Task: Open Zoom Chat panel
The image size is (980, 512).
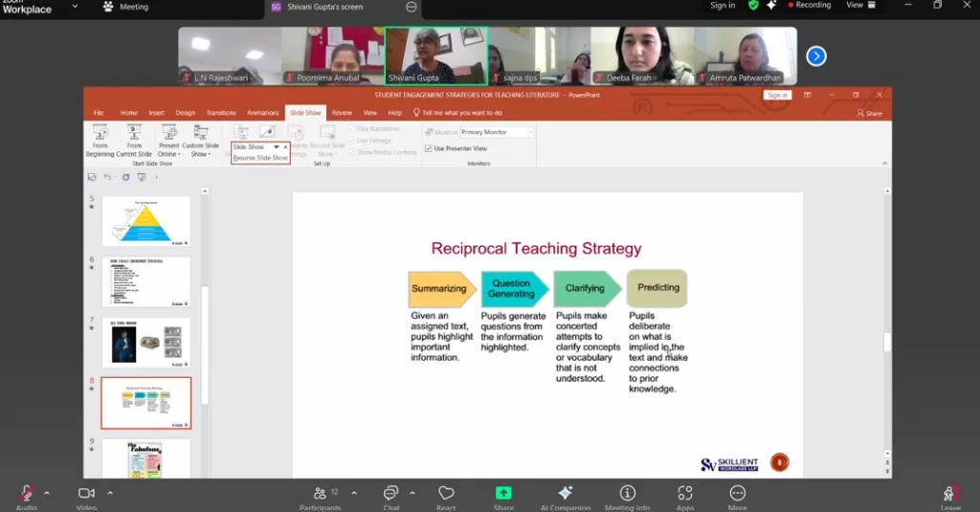Action: (390, 493)
